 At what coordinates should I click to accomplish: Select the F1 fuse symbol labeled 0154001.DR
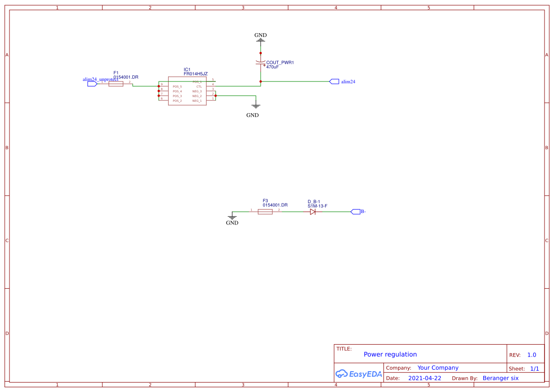point(117,83)
